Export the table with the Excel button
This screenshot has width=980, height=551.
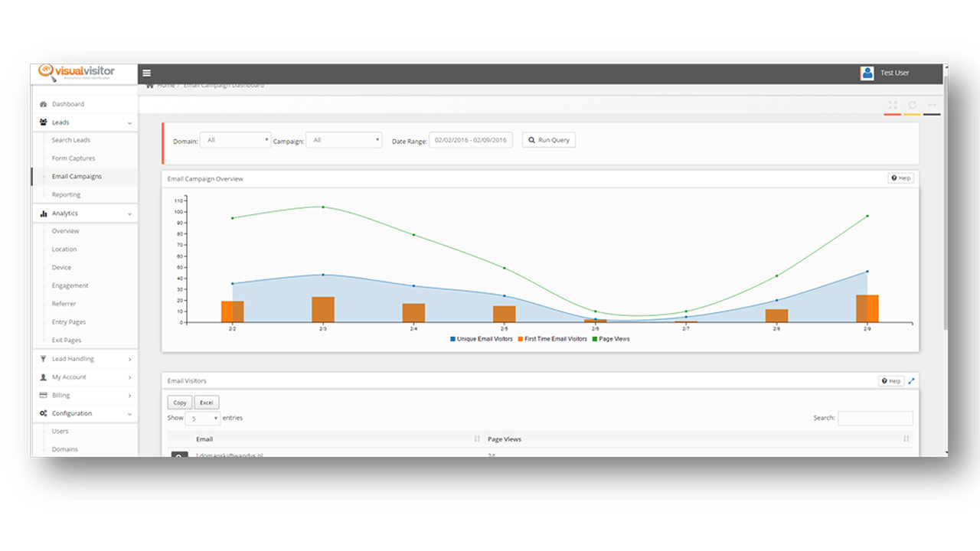point(206,403)
